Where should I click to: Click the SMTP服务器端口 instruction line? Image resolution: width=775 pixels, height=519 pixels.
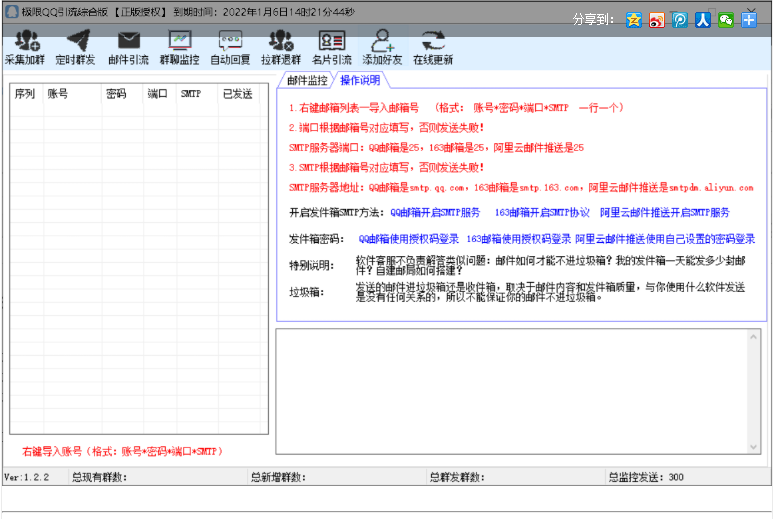[x=436, y=148]
